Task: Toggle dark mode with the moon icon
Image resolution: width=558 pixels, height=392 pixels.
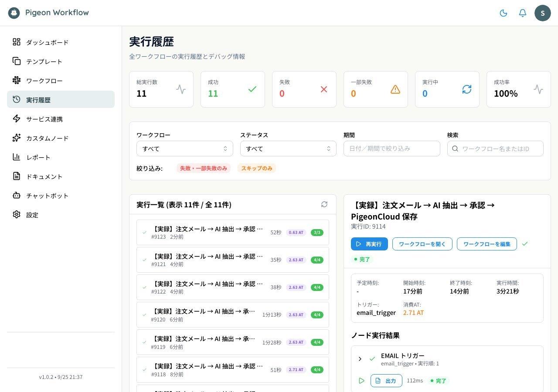Action: click(x=504, y=13)
